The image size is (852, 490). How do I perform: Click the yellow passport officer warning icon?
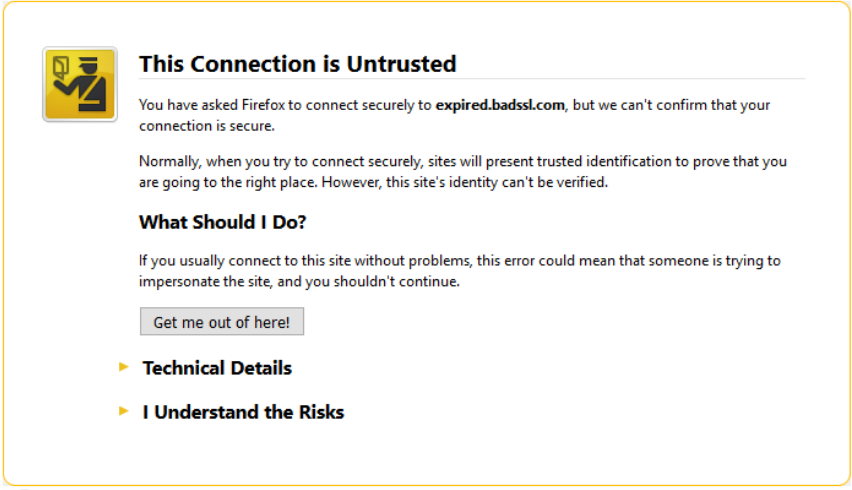coord(80,84)
